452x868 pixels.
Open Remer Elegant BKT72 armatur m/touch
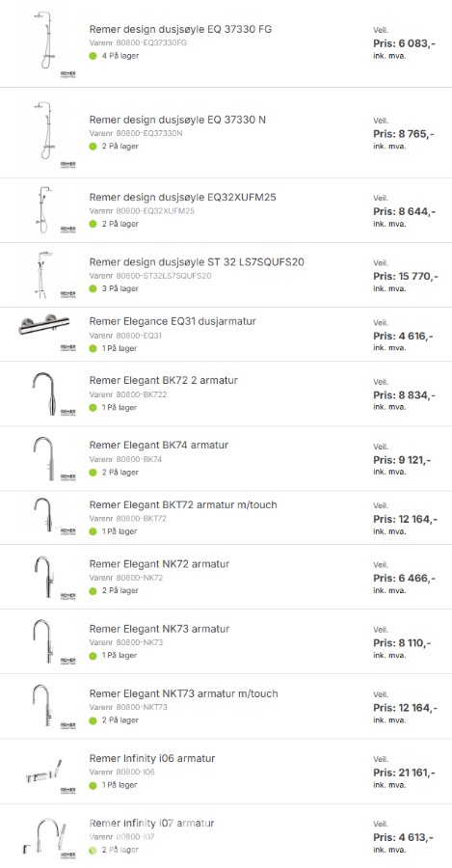pyautogui.click(x=183, y=504)
